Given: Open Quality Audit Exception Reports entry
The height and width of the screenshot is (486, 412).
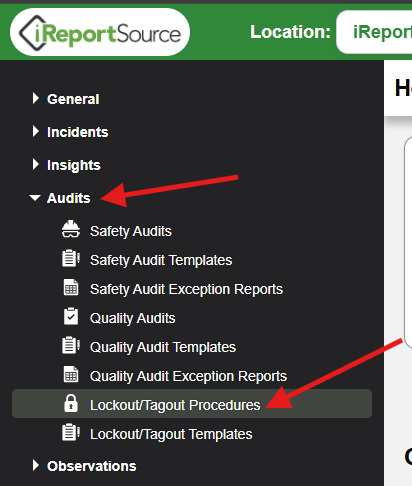Looking at the screenshot, I should click(188, 376).
